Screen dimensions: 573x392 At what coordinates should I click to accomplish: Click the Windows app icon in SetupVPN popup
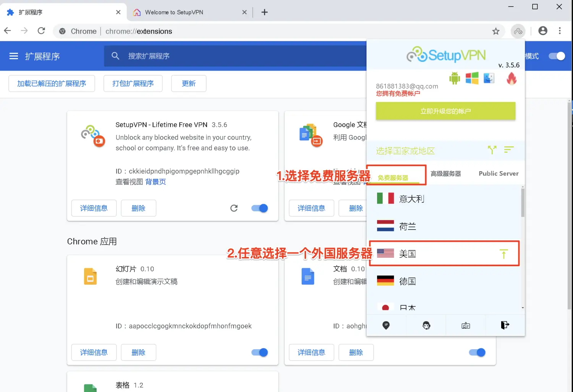tap(472, 78)
